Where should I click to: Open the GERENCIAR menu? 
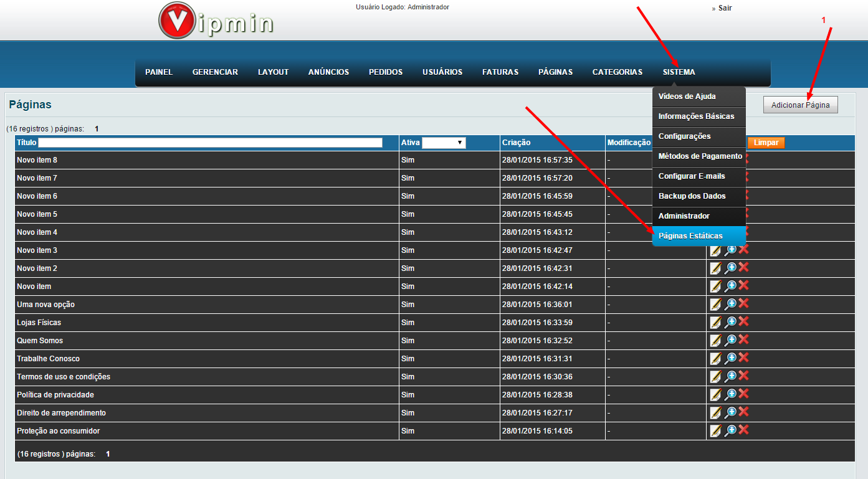[x=215, y=72]
